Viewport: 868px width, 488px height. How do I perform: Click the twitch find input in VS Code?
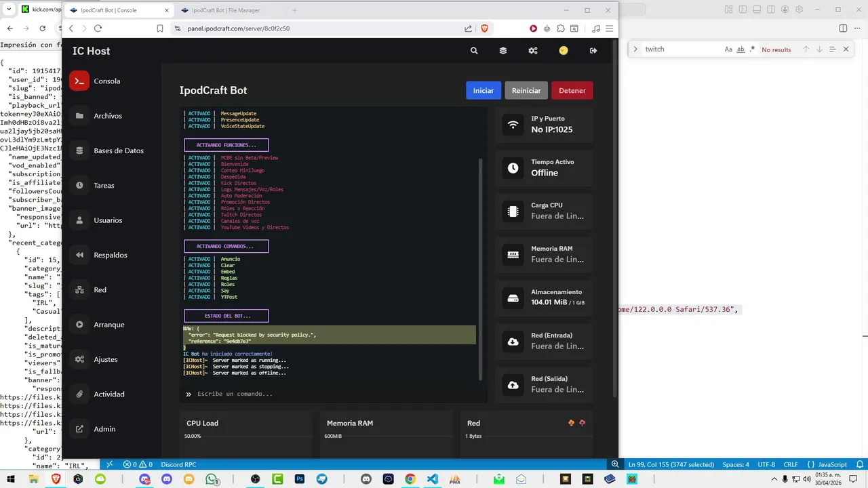(682, 49)
